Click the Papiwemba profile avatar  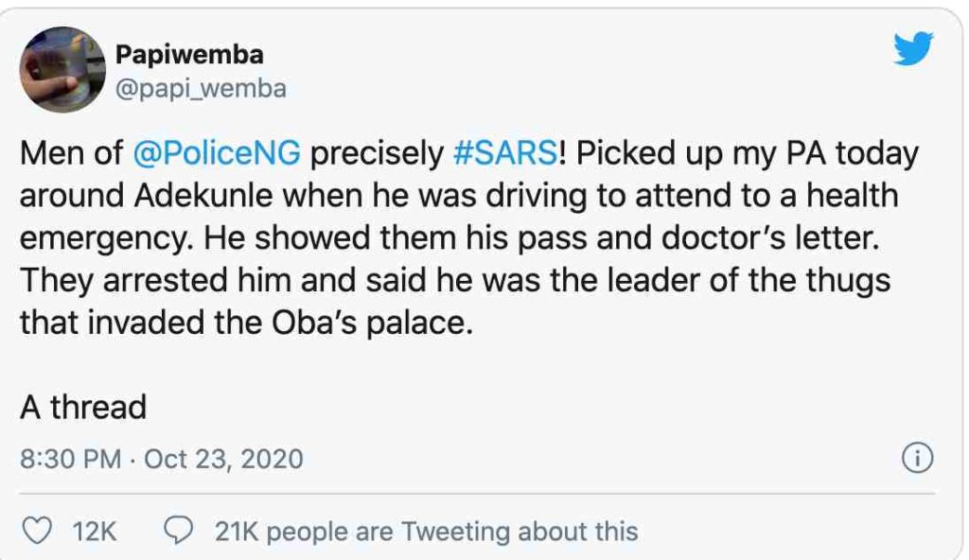[62, 70]
